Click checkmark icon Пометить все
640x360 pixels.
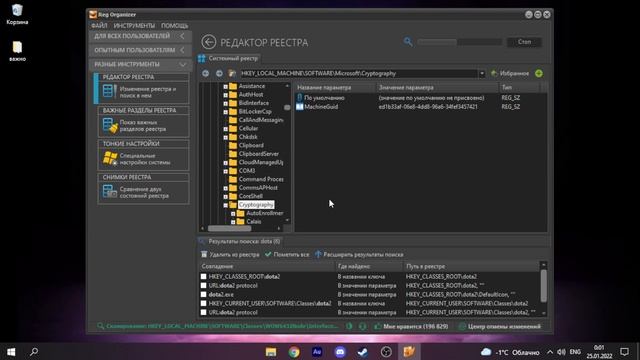point(268,254)
